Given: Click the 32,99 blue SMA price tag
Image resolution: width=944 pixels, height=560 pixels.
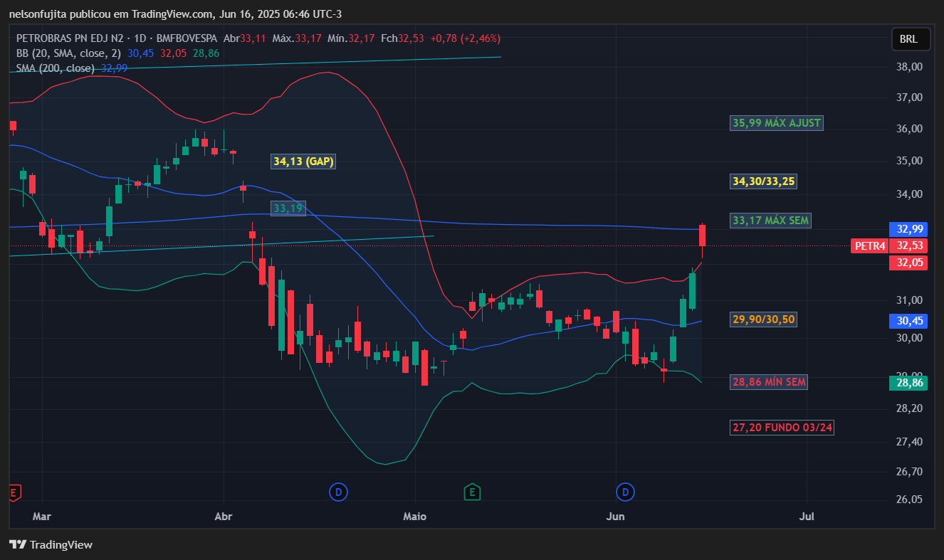Looking at the screenshot, I should 910,229.
